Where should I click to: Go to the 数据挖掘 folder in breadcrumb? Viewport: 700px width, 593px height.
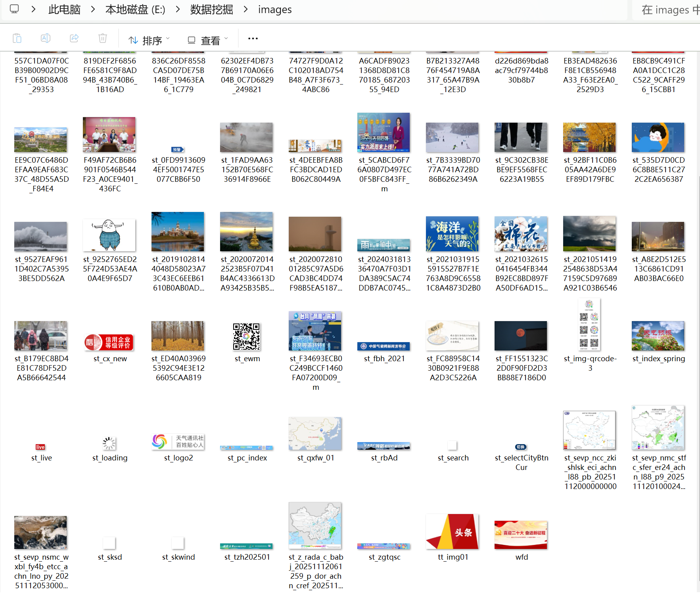pos(211,9)
